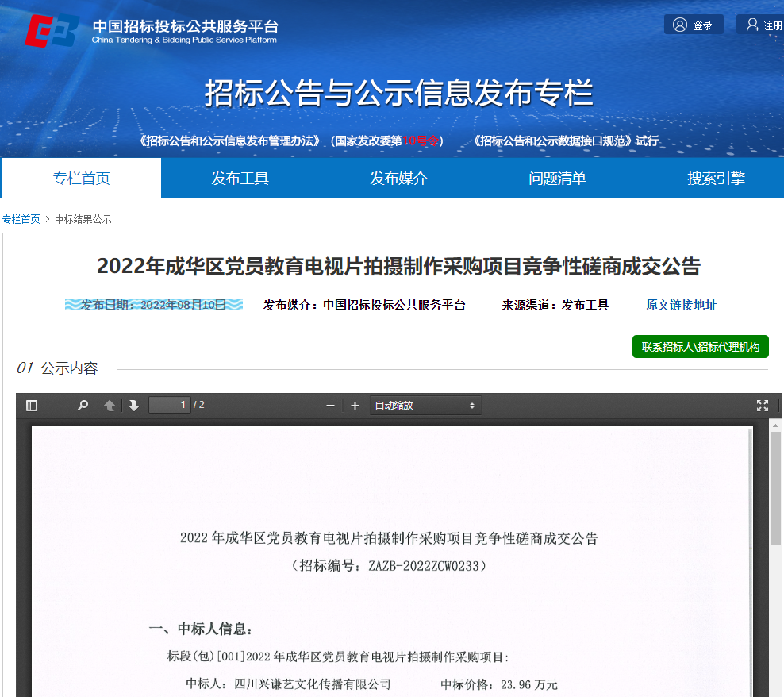Click the 一、中标人信息 heading in PDF
784x697 pixels.
[201, 629]
